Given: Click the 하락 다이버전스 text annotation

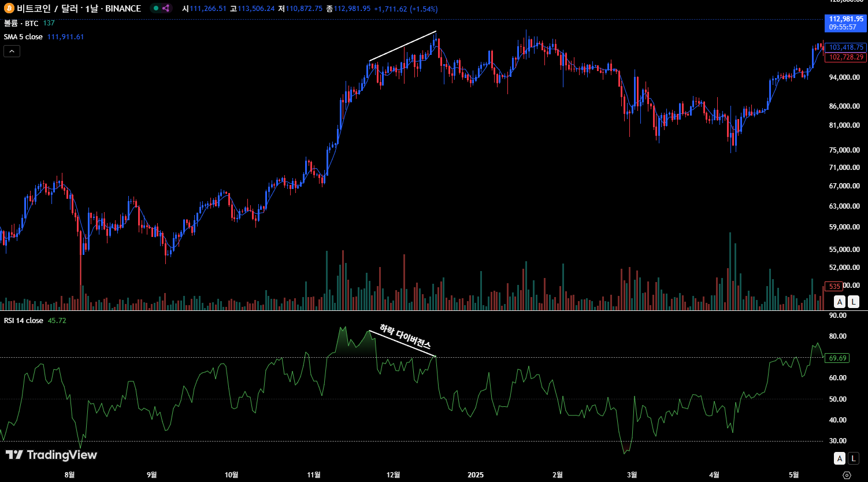Looking at the screenshot, I should coord(405,337).
